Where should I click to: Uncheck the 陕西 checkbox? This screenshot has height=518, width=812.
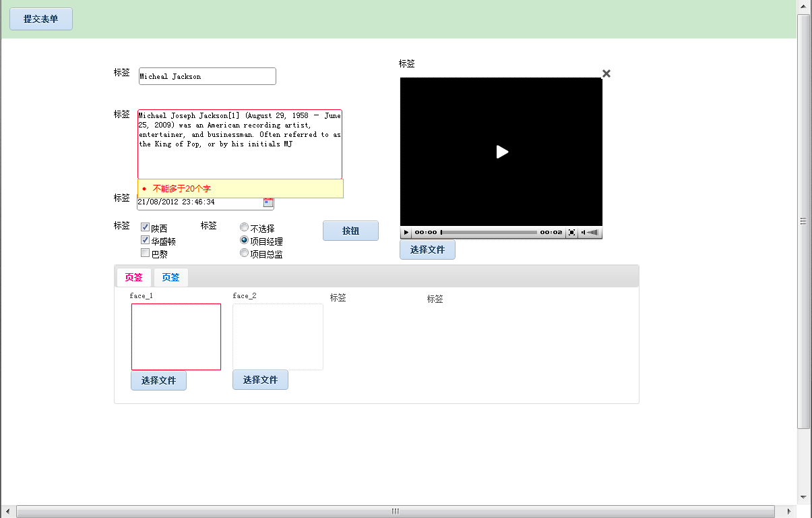[x=145, y=227]
